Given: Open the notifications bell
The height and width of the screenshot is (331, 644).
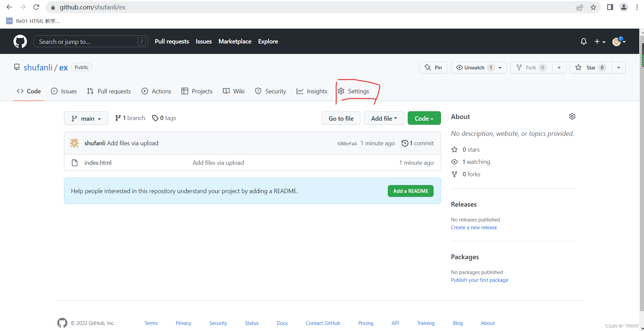Looking at the screenshot, I should (x=583, y=41).
